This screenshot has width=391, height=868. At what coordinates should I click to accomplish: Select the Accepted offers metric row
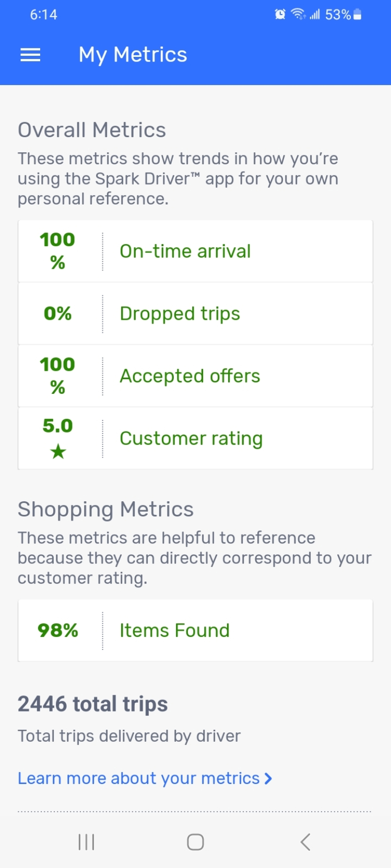195,376
